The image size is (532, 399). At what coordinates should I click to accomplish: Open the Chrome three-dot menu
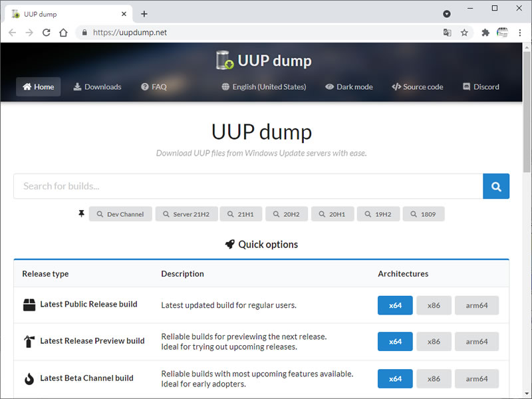pyautogui.click(x=520, y=33)
